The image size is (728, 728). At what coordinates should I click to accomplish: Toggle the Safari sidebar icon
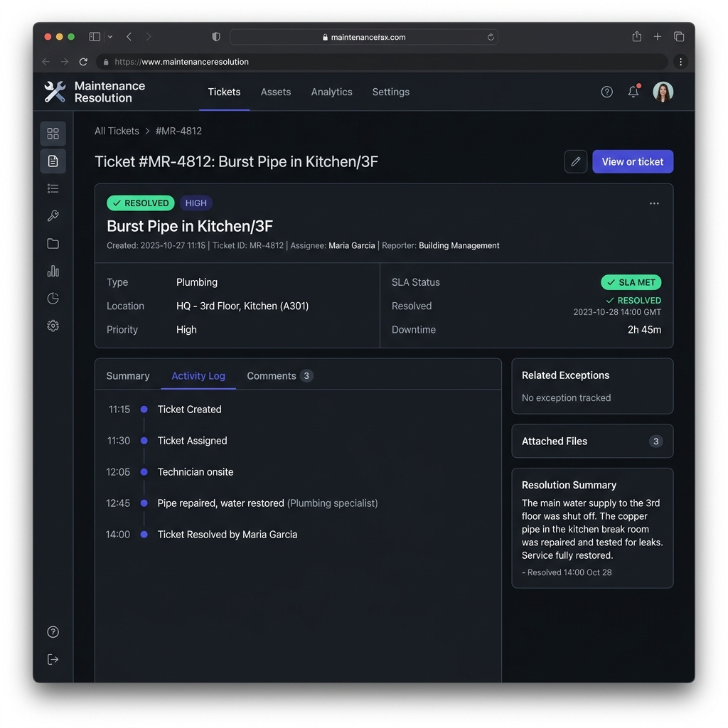point(95,37)
